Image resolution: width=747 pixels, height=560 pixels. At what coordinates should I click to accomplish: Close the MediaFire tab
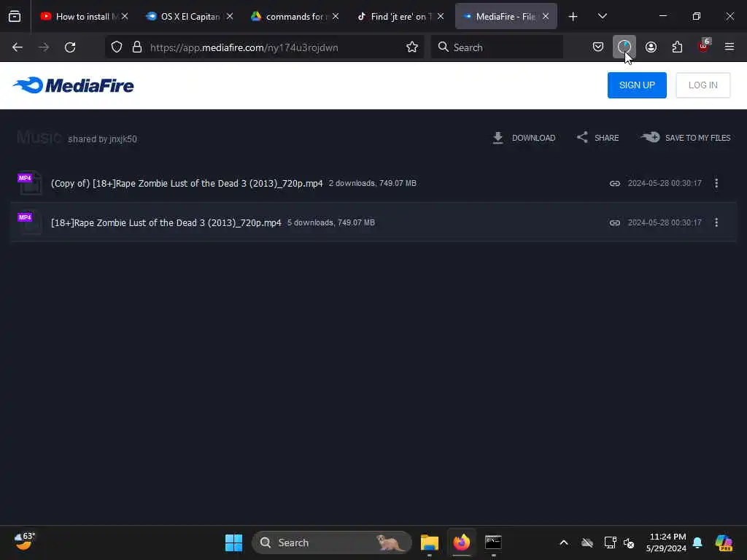546,16
